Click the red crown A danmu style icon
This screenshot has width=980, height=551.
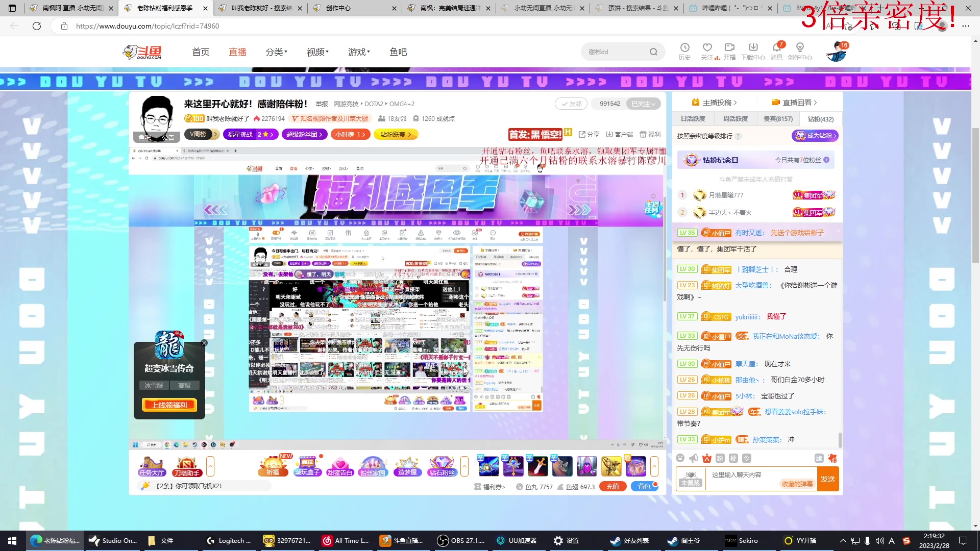(x=707, y=458)
